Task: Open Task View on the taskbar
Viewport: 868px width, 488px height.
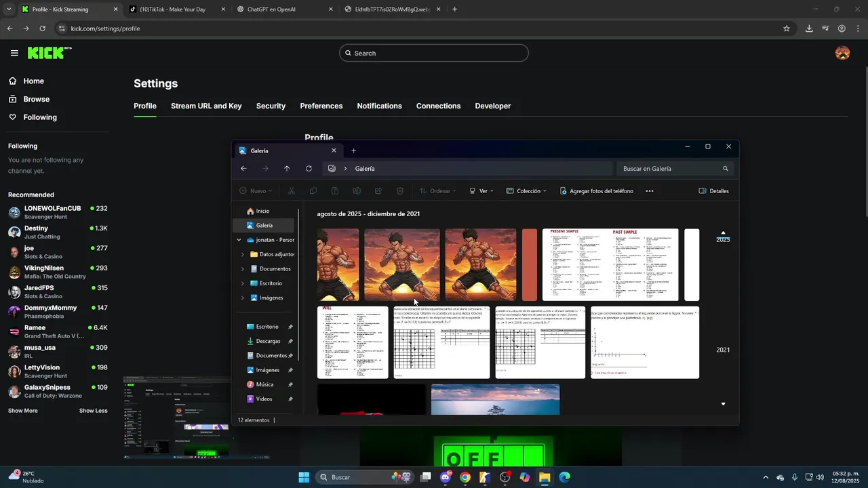Action: point(426,477)
